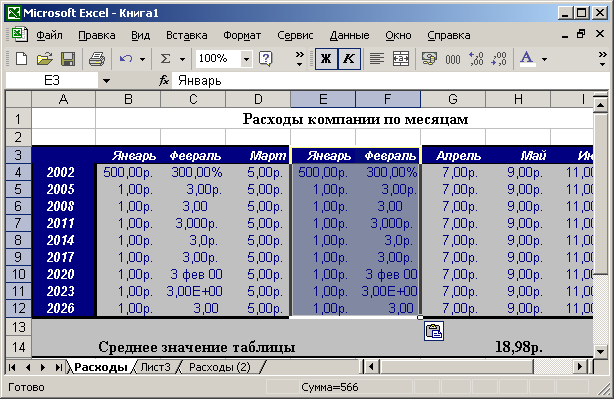Save workbook with floppy disk icon
This screenshot has width=614, height=399.
68,59
